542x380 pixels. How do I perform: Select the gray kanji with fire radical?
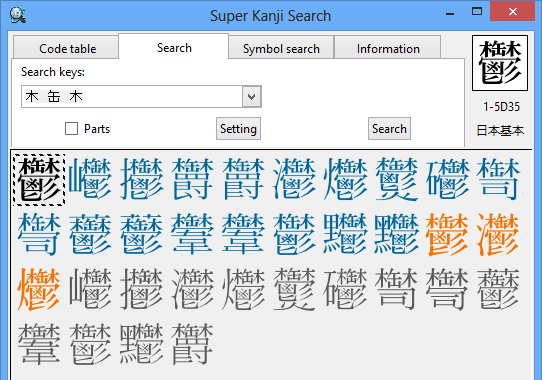point(244,289)
